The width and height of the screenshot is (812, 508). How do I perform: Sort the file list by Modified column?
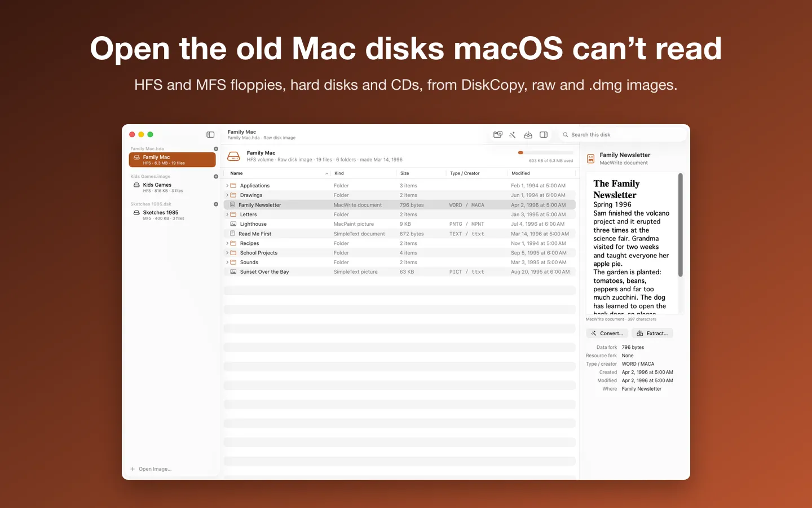pos(541,173)
